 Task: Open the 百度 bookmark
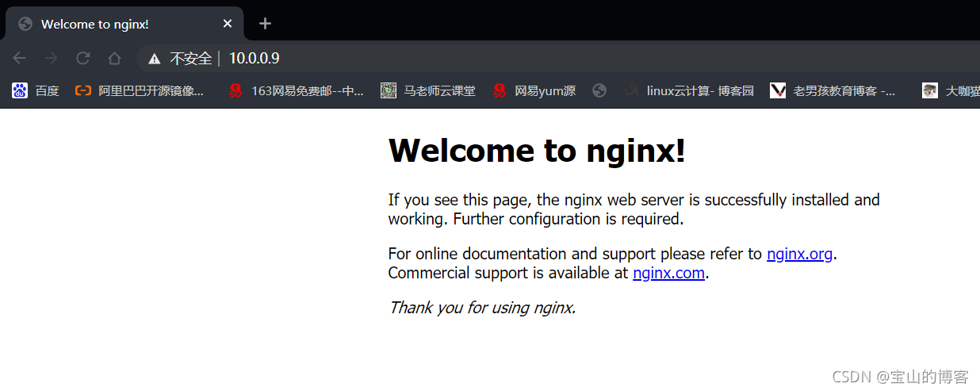(36, 90)
